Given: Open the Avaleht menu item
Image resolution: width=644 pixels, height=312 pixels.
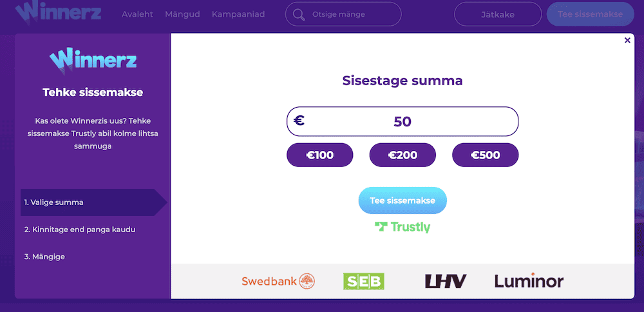Looking at the screenshot, I should [x=137, y=14].
